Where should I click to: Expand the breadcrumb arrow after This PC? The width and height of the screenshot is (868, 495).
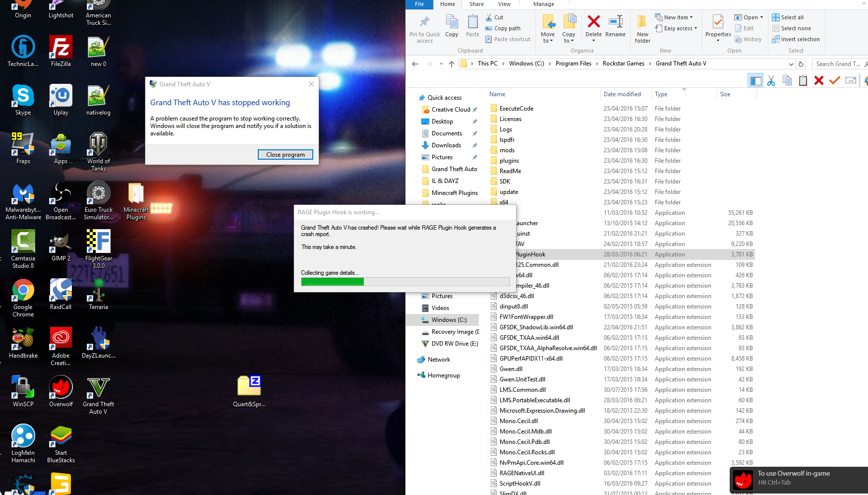coord(503,63)
